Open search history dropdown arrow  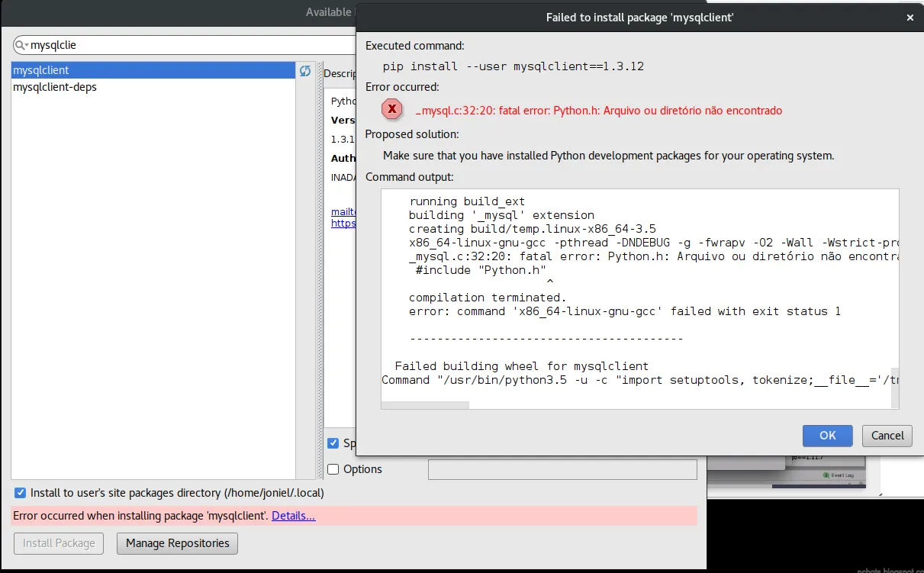click(27, 46)
